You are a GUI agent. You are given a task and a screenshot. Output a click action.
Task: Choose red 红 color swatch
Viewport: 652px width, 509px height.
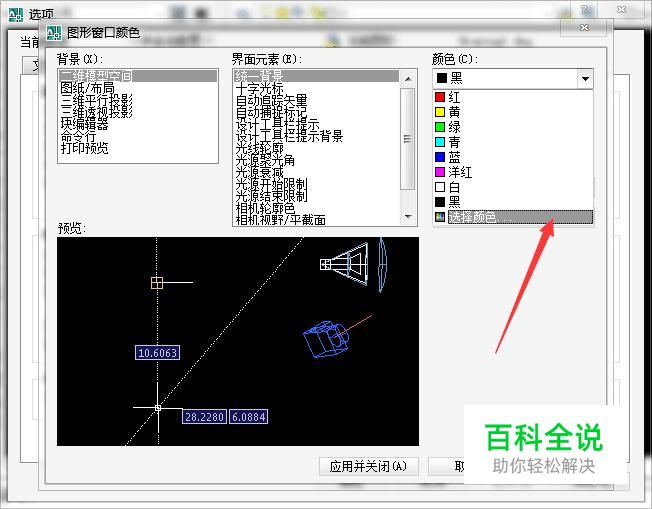440,97
